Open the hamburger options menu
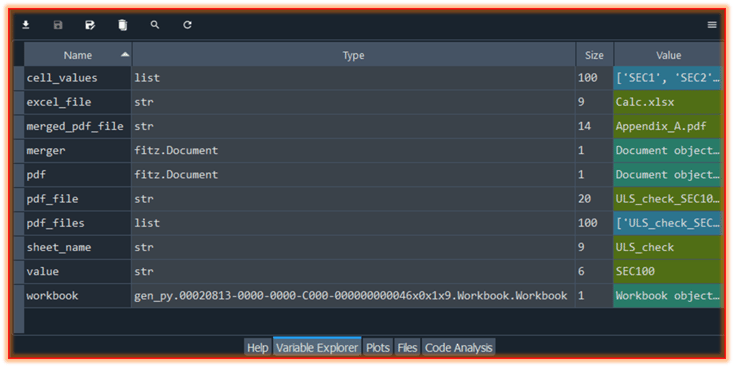Screen dimensions: 734x367 coord(712,25)
